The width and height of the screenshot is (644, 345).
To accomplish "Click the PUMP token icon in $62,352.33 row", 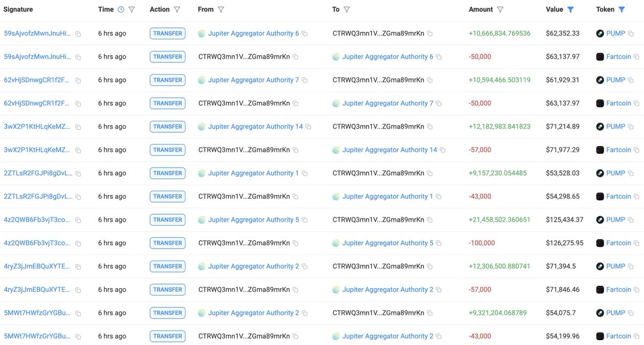I will (x=600, y=33).
